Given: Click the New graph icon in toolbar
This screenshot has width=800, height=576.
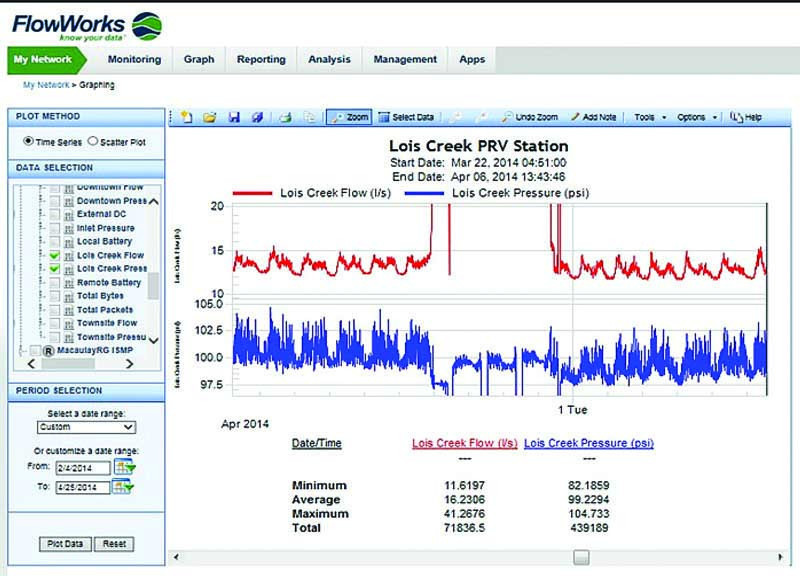Looking at the screenshot, I should click(187, 117).
